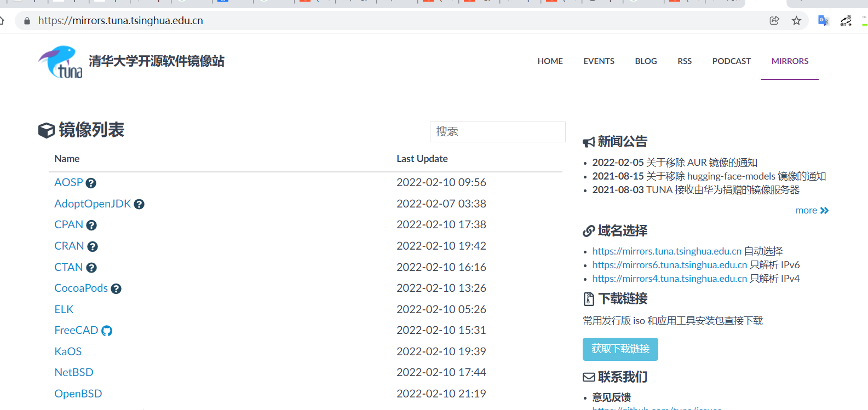
Task: Click the 意见反馈 list item
Action: click(611, 397)
